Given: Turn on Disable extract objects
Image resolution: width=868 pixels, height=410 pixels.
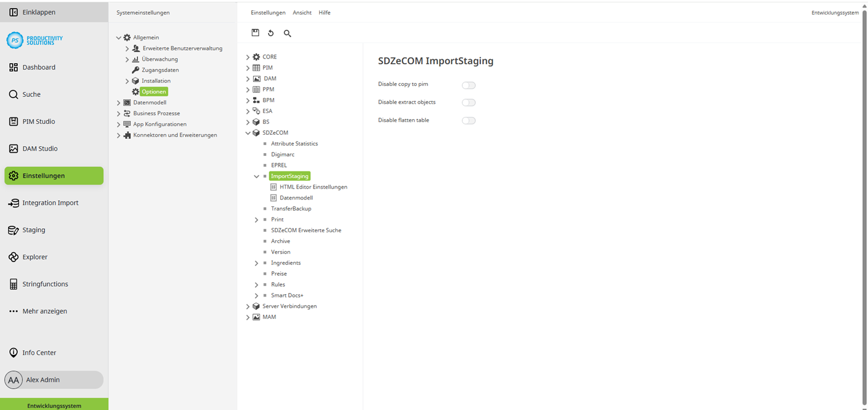Looking at the screenshot, I should coord(468,102).
